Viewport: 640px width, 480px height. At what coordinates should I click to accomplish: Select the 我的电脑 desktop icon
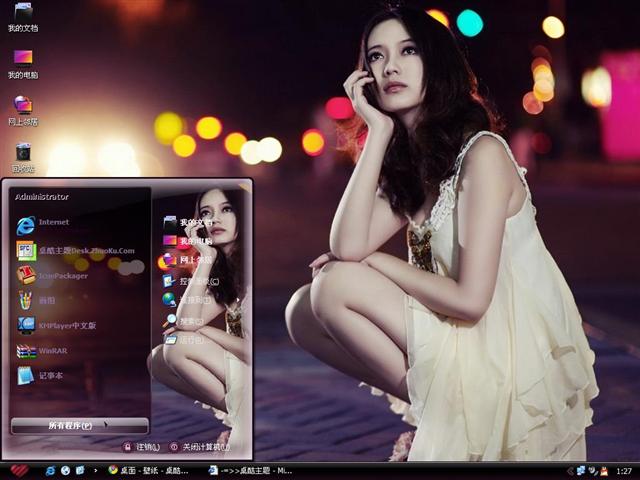(23, 62)
